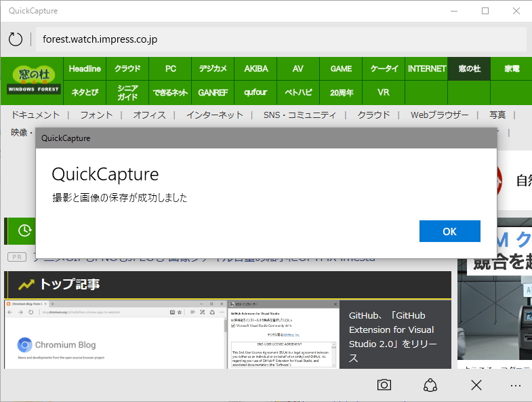Click the share icon in bottom bar
Viewport: 532px width, 402px height.
pos(430,385)
